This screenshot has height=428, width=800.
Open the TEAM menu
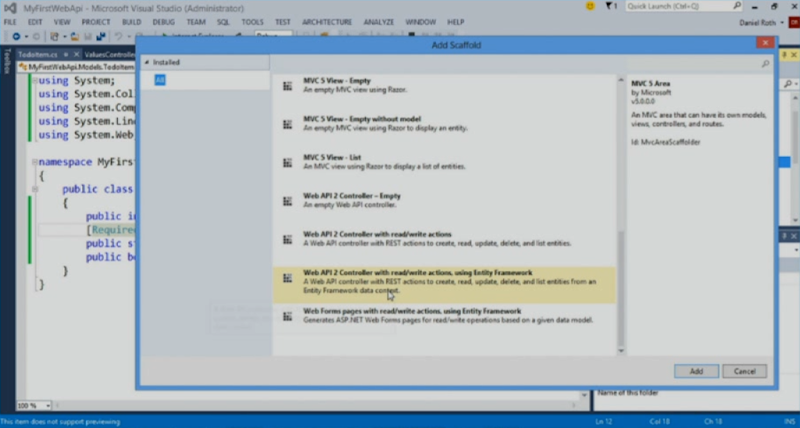click(196, 22)
